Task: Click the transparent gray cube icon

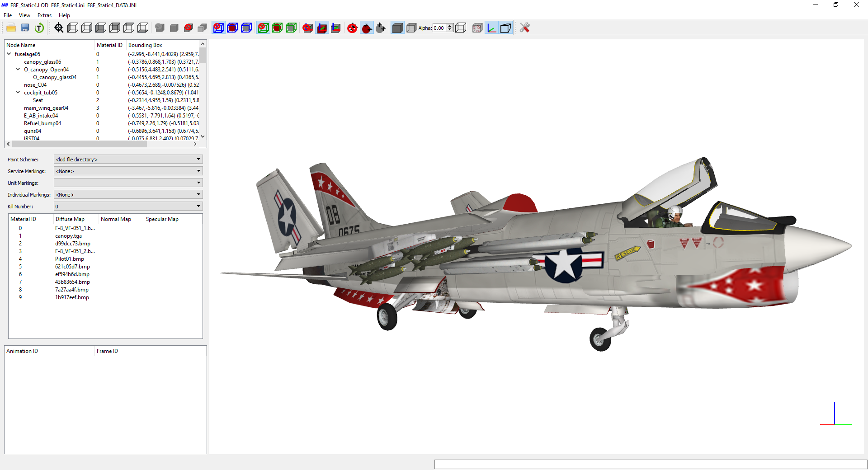Action: click(411, 28)
